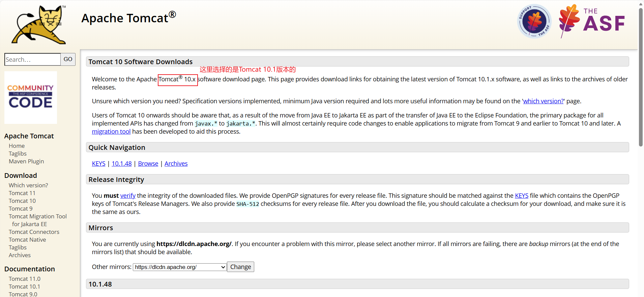Open the migration tool link
The height and width of the screenshot is (297, 644).
111,132
